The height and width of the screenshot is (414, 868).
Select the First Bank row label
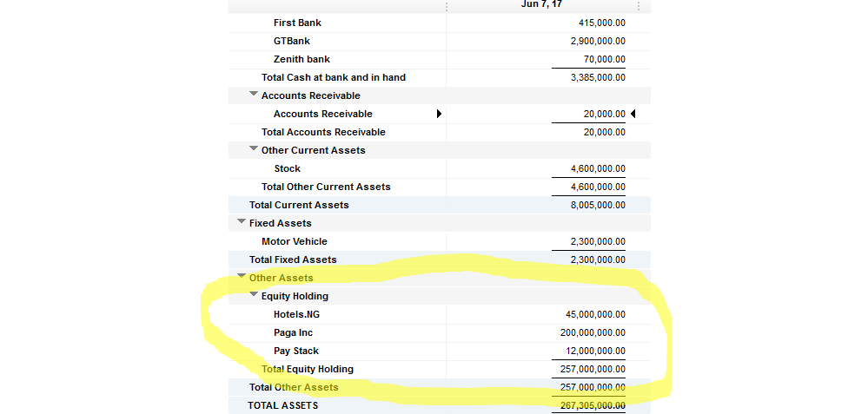(297, 23)
